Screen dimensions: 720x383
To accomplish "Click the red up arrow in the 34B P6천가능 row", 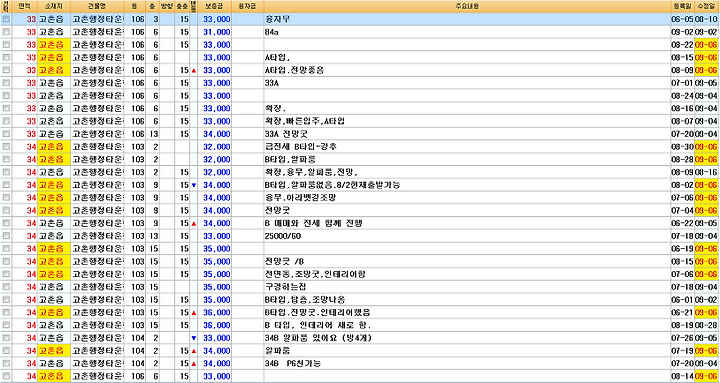I will click(193, 364).
